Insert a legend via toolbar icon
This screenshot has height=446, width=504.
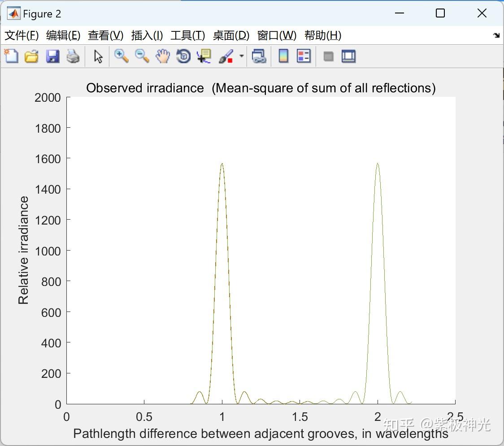[x=304, y=56]
